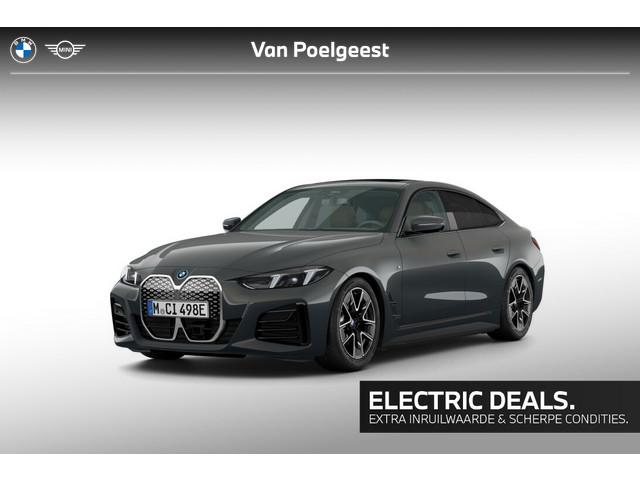This screenshot has width=640, height=480.
Task: Click the laser headlight above the front wheel
Action: tap(284, 278)
